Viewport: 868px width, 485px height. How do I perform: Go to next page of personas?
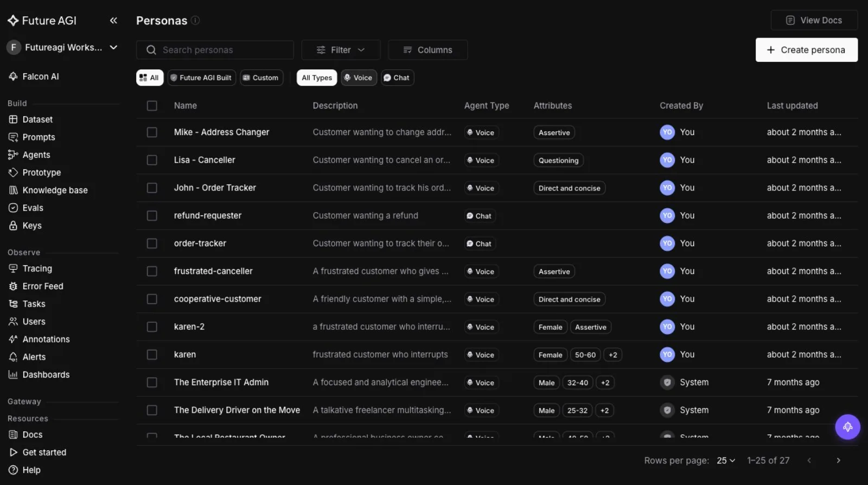(x=838, y=461)
